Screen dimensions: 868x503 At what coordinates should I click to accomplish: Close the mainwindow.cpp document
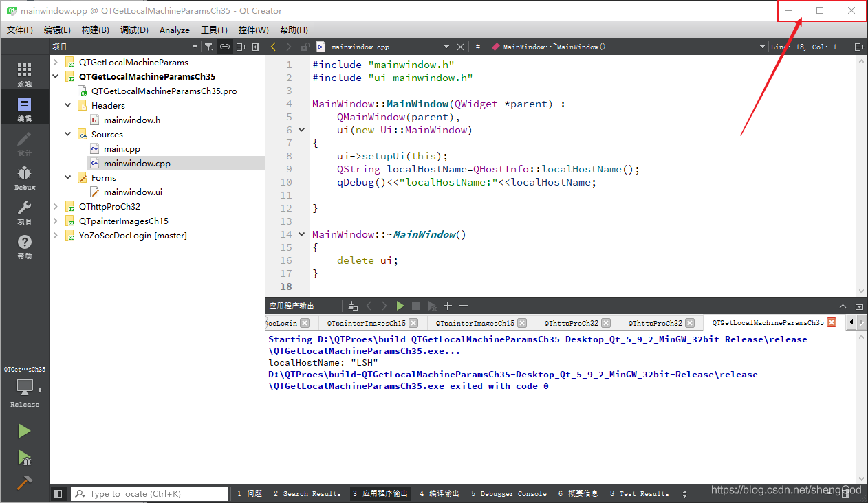[461, 47]
